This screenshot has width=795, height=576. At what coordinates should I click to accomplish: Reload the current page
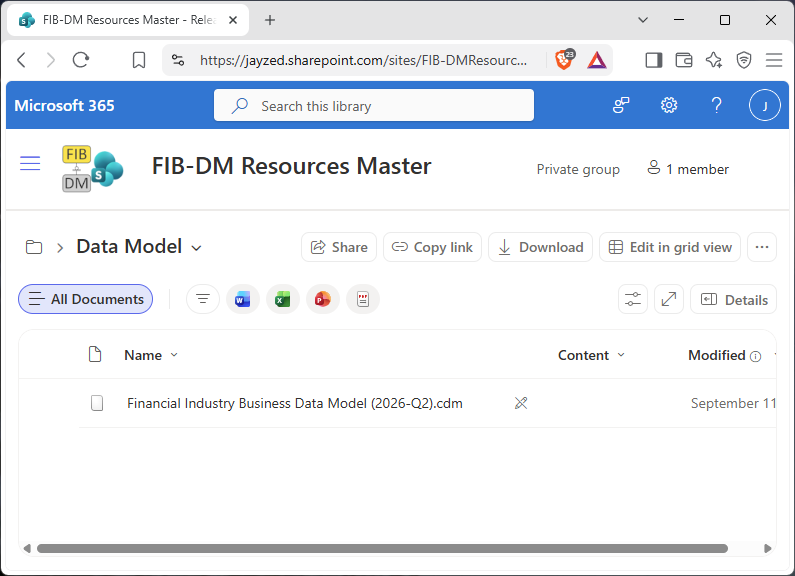[81, 60]
